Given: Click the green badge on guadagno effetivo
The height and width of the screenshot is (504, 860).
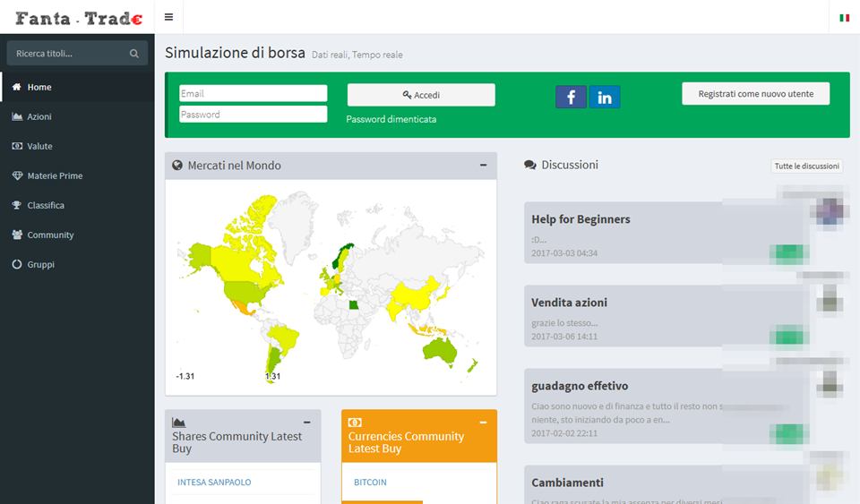Looking at the screenshot, I should (789, 433).
